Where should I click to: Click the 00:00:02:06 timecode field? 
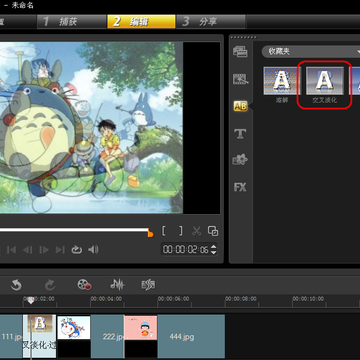click(x=185, y=249)
